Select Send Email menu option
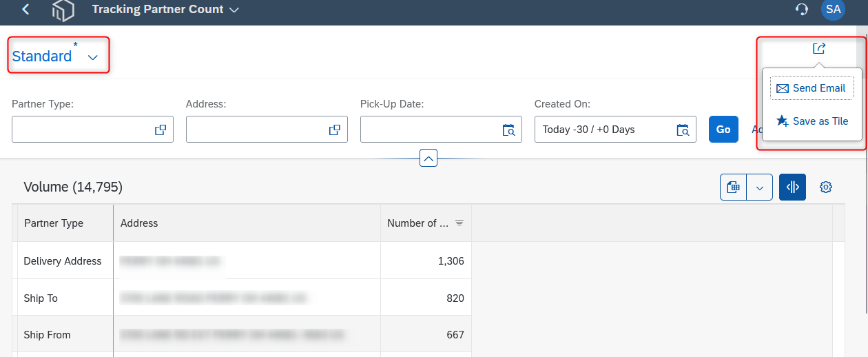868x357 pixels. click(x=812, y=88)
